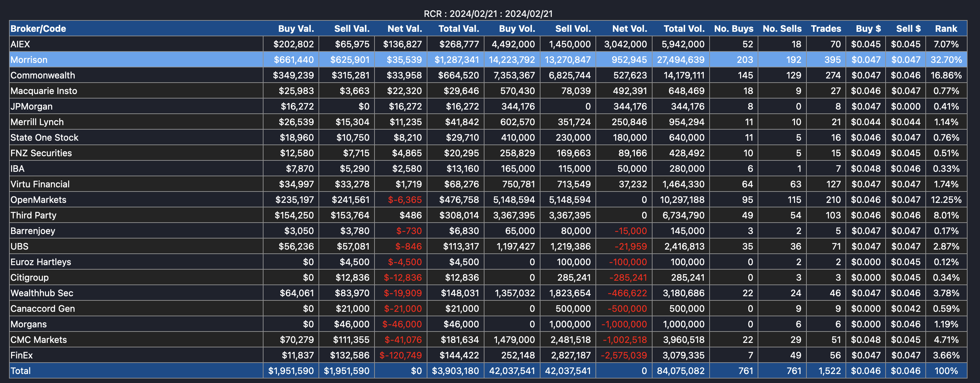Click the Total row label
Screen dimensions: 980x383
point(20,371)
